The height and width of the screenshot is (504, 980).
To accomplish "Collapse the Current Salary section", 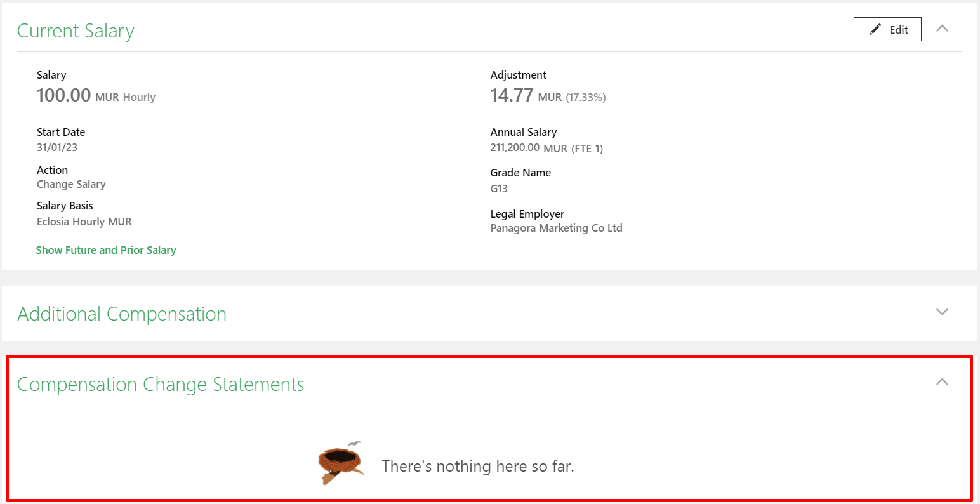I will pos(943,29).
